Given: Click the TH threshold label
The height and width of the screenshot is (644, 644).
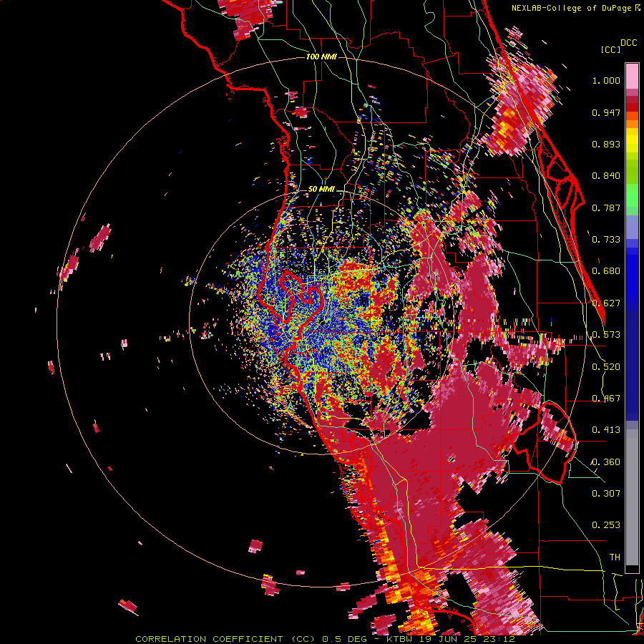Looking at the screenshot, I should click(615, 557).
